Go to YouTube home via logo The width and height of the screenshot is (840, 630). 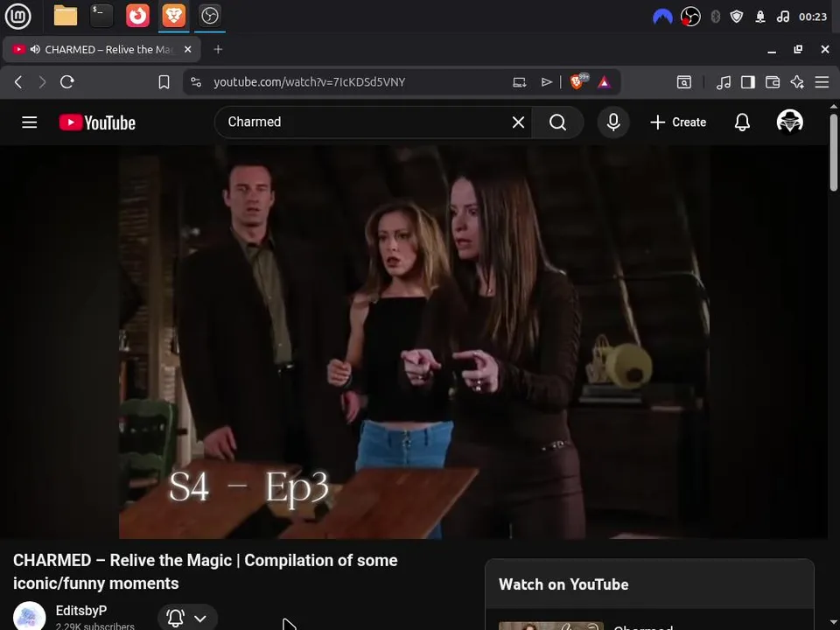pos(97,122)
